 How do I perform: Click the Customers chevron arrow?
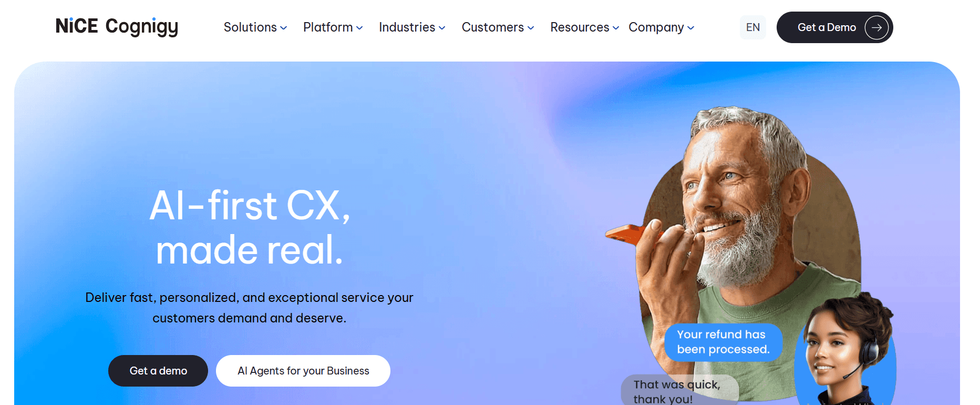tap(531, 28)
